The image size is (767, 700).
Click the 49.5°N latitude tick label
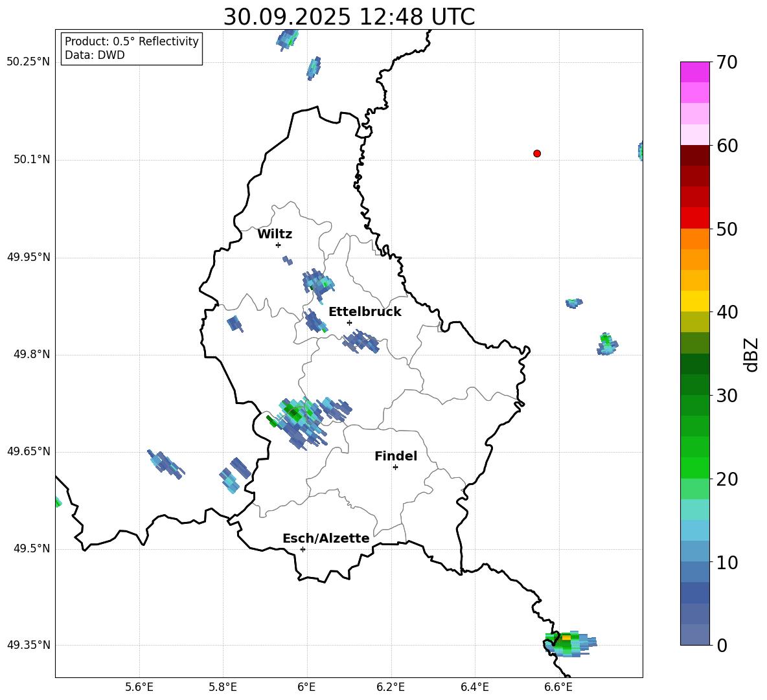coord(31,548)
